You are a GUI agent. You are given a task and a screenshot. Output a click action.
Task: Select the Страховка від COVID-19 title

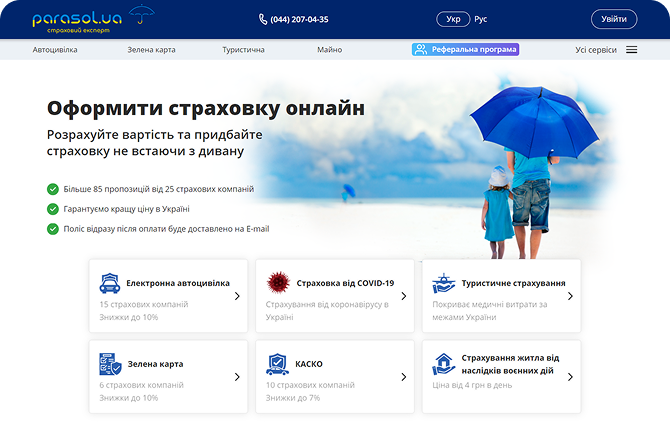tap(345, 283)
